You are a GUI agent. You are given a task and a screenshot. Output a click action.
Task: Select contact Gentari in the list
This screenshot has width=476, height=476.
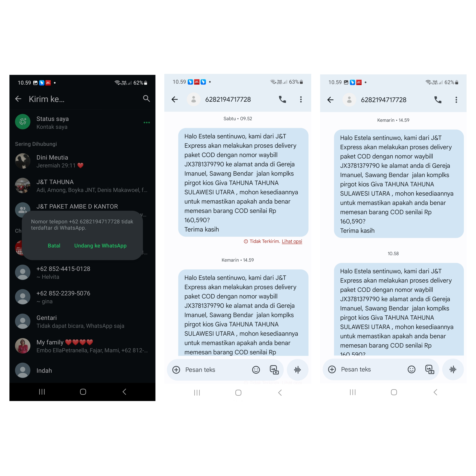coord(82,322)
